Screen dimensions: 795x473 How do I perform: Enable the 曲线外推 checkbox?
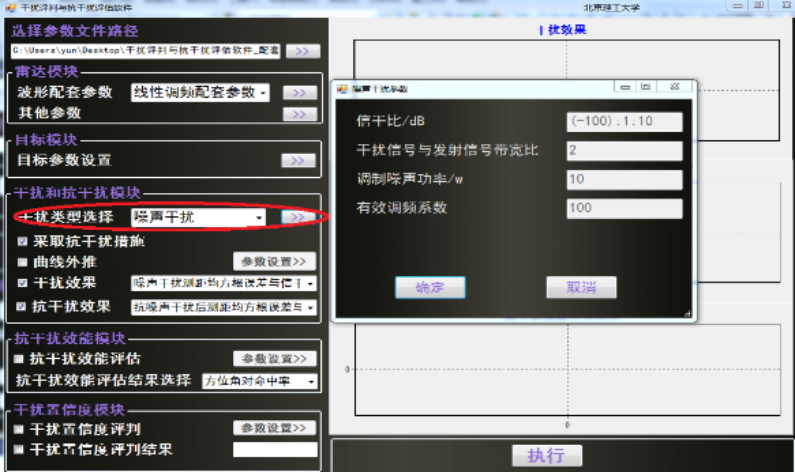(x=22, y=262)
